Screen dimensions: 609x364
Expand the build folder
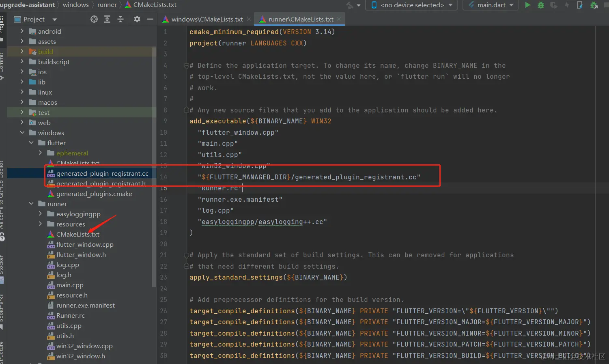click(x=22, y=52)
